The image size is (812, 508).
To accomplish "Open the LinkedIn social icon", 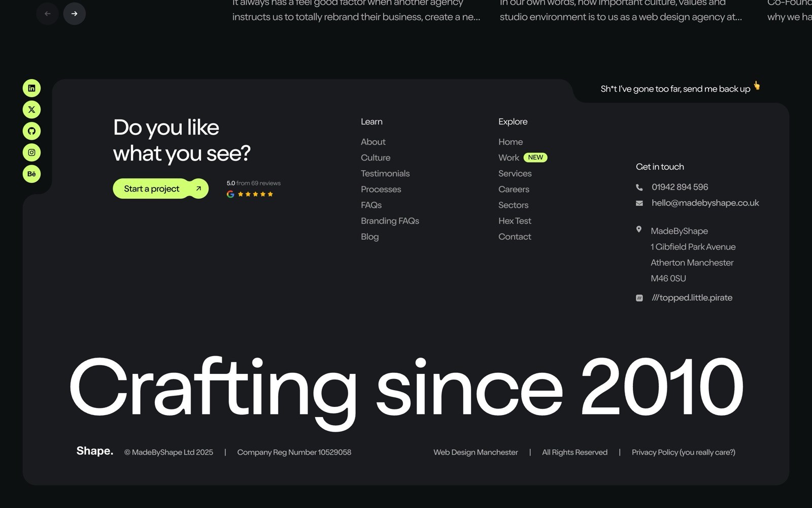I will 31,88.
